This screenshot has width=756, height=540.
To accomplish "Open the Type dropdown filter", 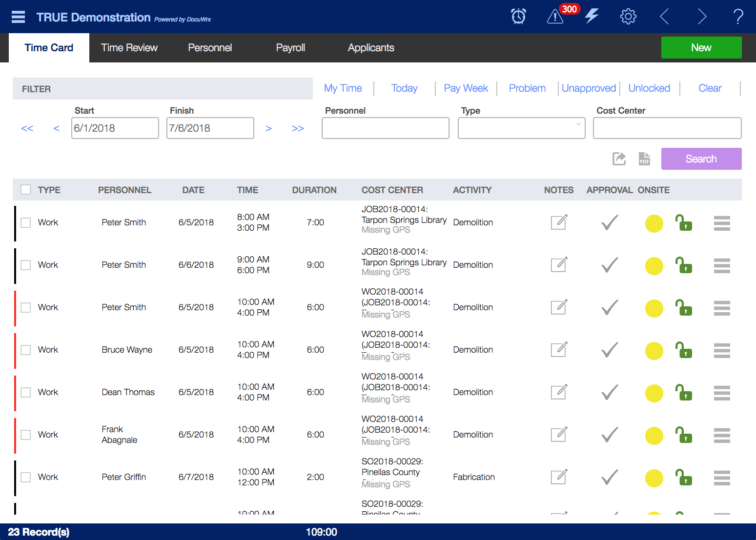I will (521, 128).
